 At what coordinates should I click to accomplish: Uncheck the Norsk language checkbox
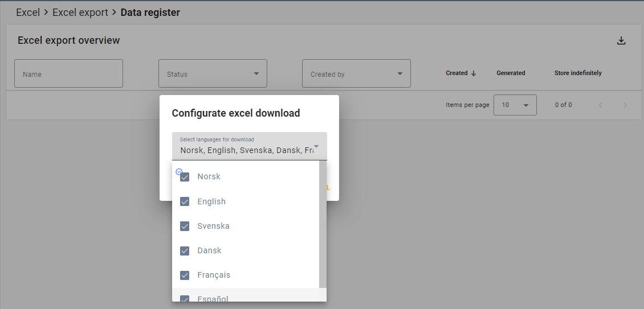tap(185, 177)
